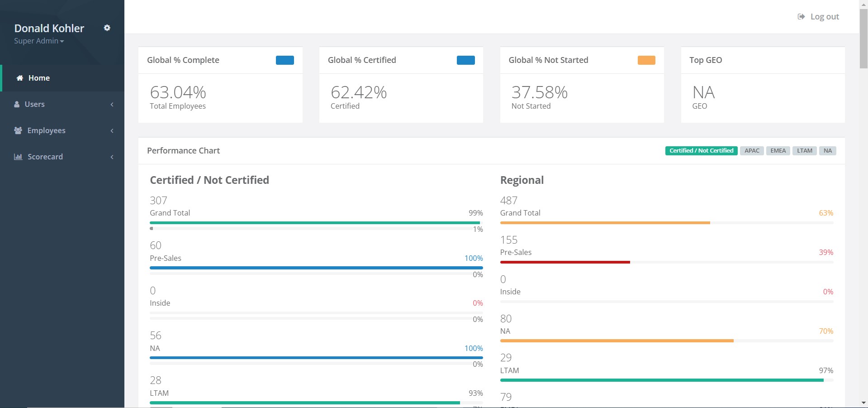The width and height of the screenshot is (868, 408).
Task: Click the blue Global % Complete swatch
Action: 285,60
